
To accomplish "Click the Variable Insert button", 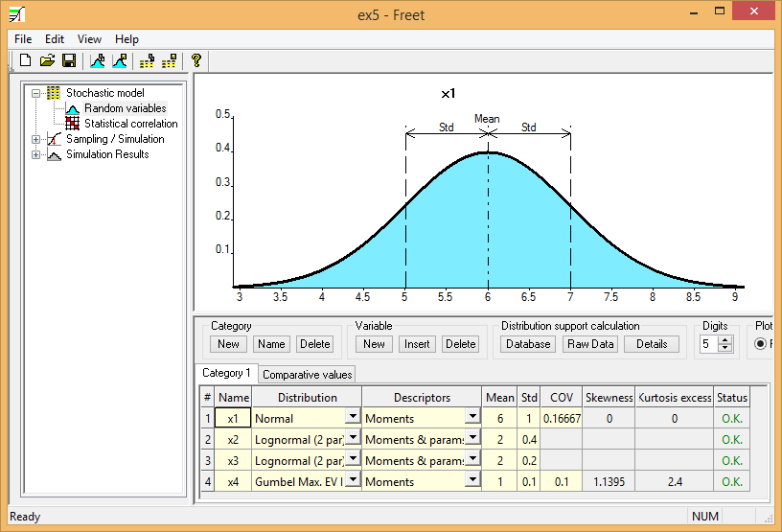I will (417, 344).
